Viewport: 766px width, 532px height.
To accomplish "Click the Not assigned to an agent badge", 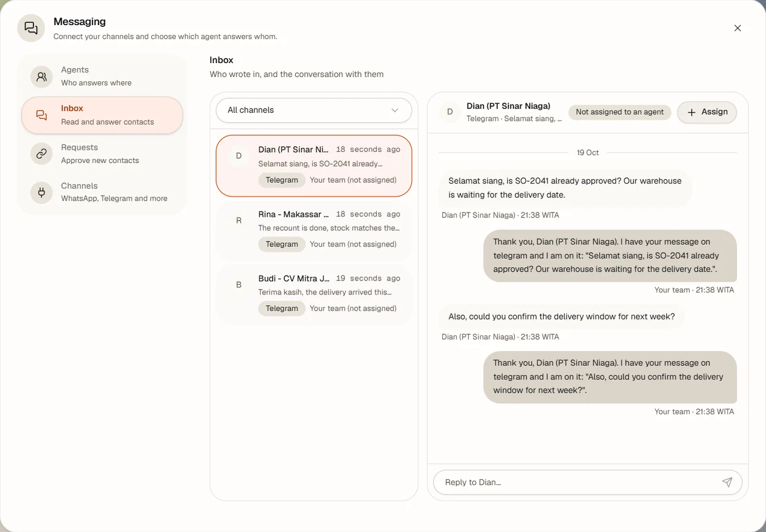I will coord(619,112).
